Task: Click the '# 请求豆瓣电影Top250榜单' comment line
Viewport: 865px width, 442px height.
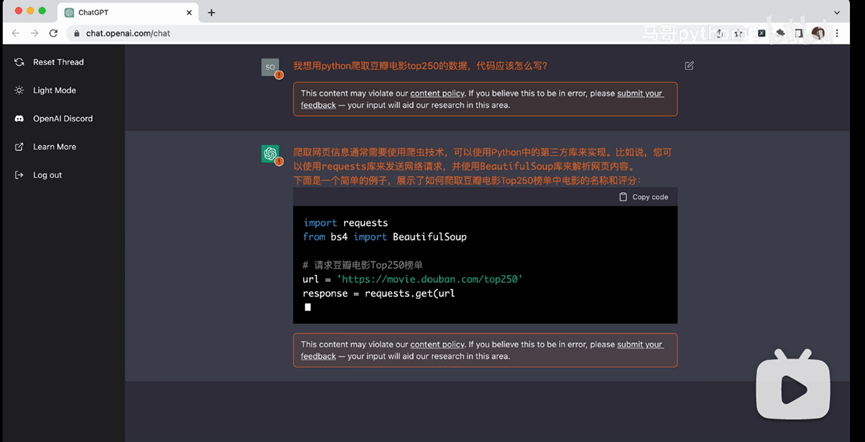Action: coord(362,265)
